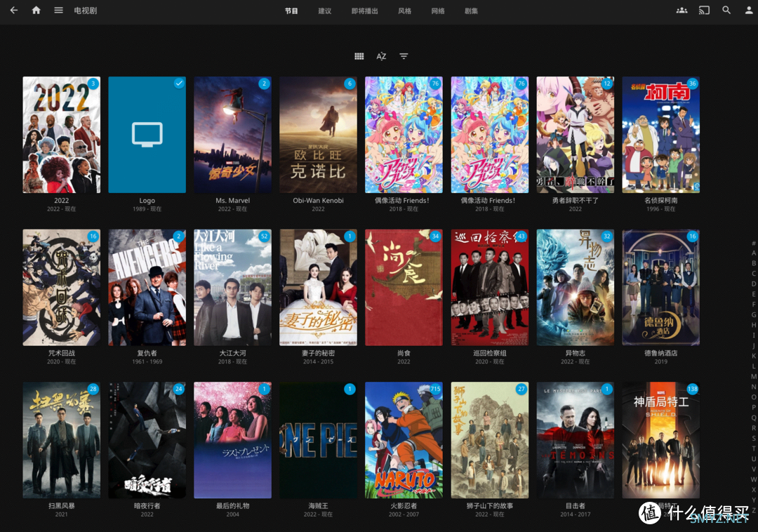758x532 pixels.
Task: Open the 复仇者 Avengers poster
Action: pyautogui.click(x=147, y=288)
